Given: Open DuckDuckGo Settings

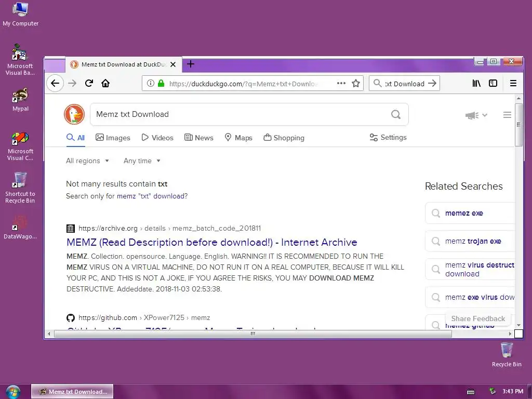Looking at the screenshot, I should coord(388,137).
